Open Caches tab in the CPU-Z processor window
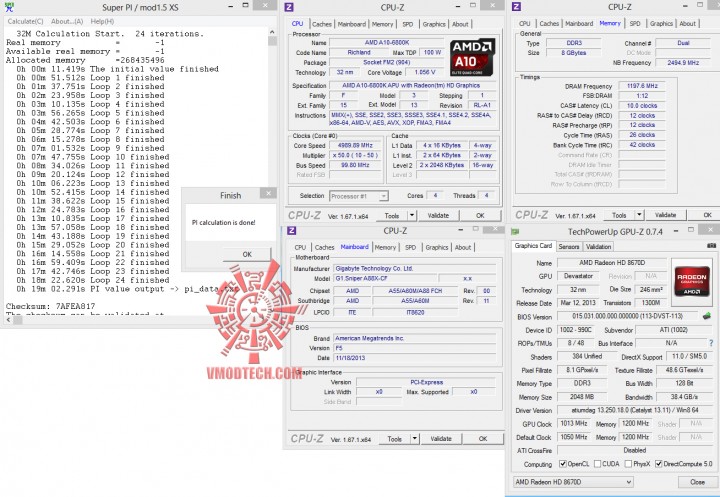This screenshot has height=497, width=720. click(x=322, y=24)
